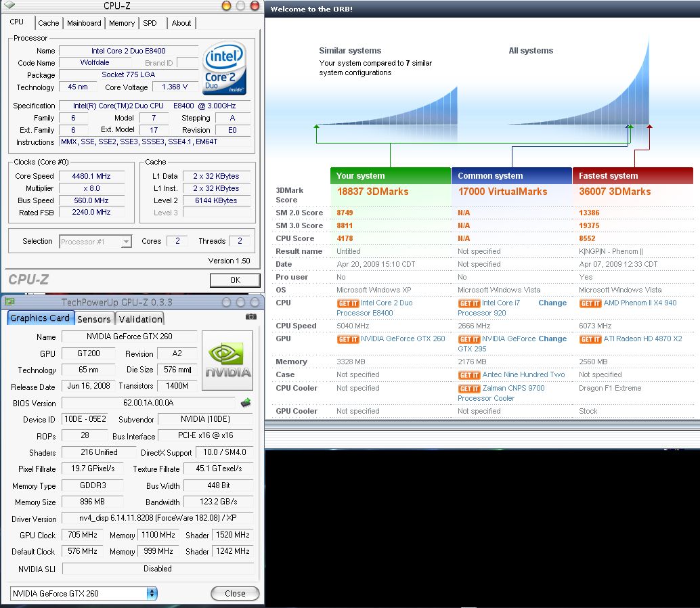Click the Bus Speed 560.0 MHz value

click(91, 200)
